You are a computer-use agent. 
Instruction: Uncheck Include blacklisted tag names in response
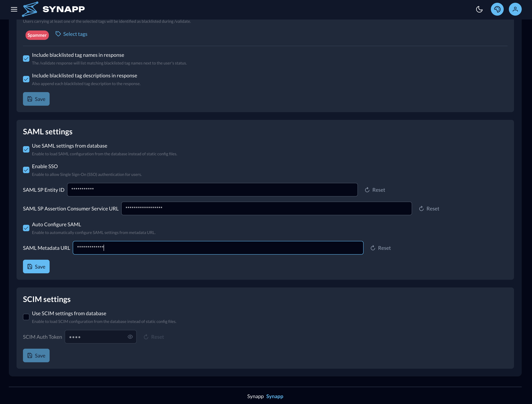(26, 58)
